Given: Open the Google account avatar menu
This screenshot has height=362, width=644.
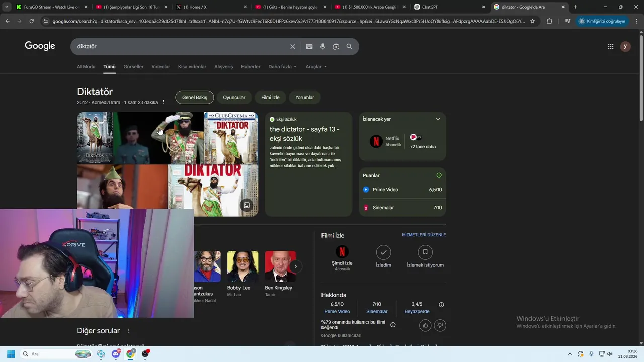Looking at the screenshot, I should click(x=625, y=46).
